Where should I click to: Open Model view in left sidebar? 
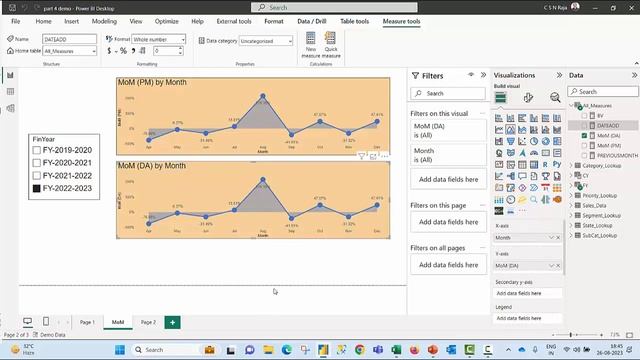10,109
